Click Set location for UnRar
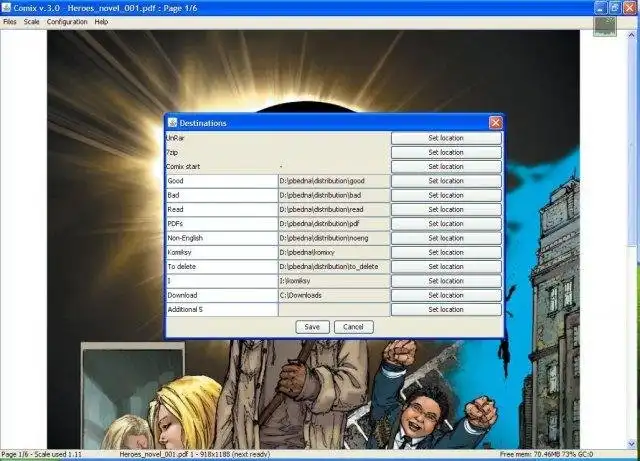This screenshot has width=640, height=461. 446,138
